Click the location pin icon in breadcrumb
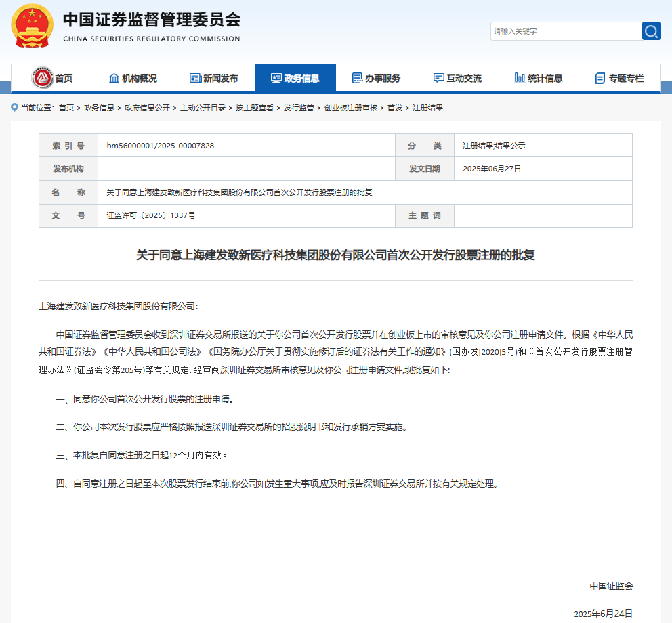 [15, 107]
